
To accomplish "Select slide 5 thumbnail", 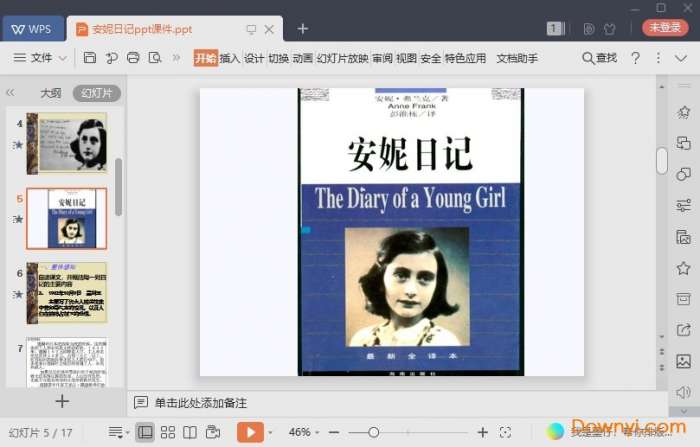I will pos(67,218).
